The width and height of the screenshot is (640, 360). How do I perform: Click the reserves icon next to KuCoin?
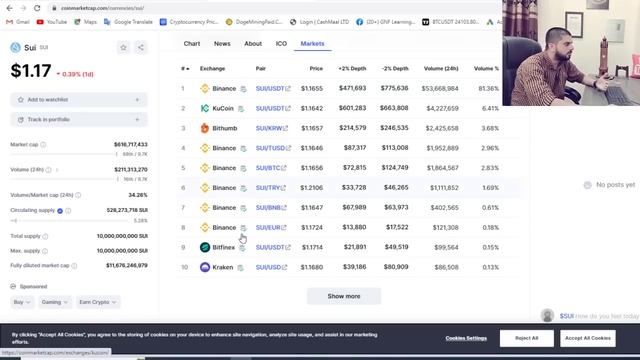click(x=241, y=109)
